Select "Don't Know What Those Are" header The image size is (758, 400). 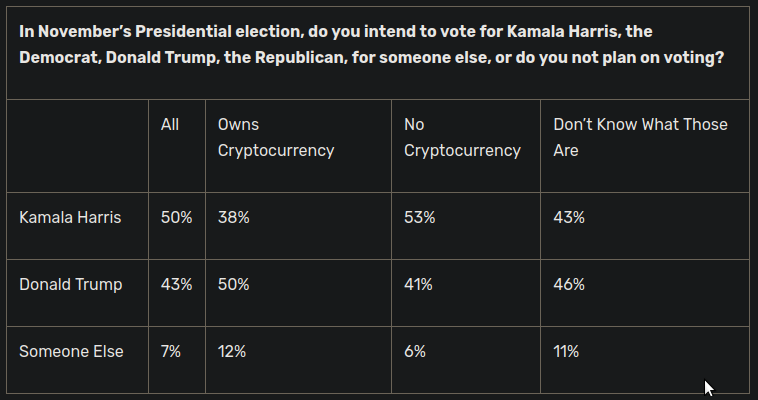coord(640,138)
